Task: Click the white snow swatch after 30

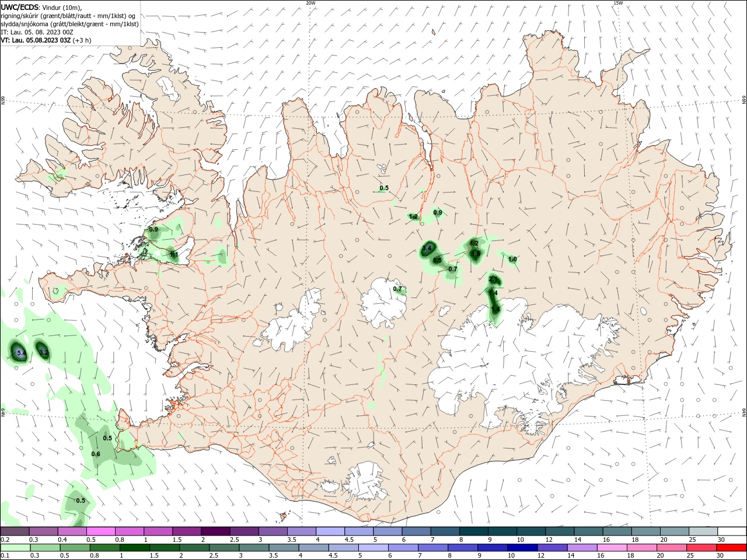Action: click(732, 531)
